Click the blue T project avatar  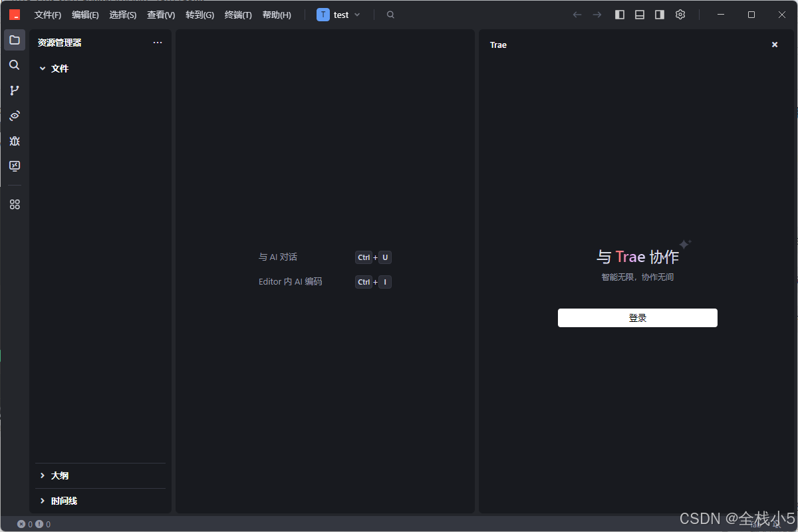point(323,15)
